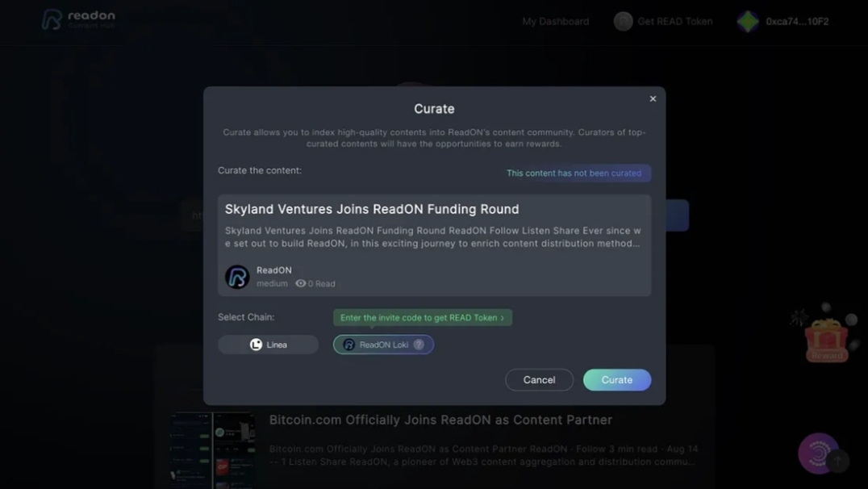
Task: Click the green wallet avatar icon
Action: (747, 22)
